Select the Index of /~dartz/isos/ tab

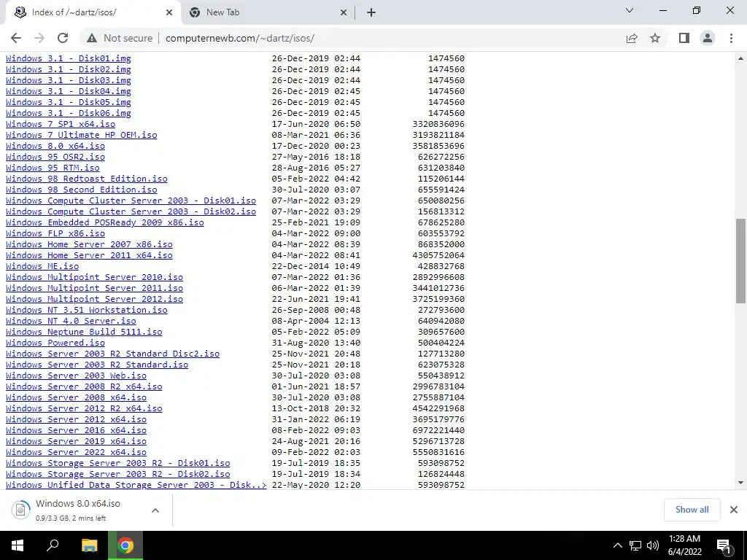(x=93, y=13)
